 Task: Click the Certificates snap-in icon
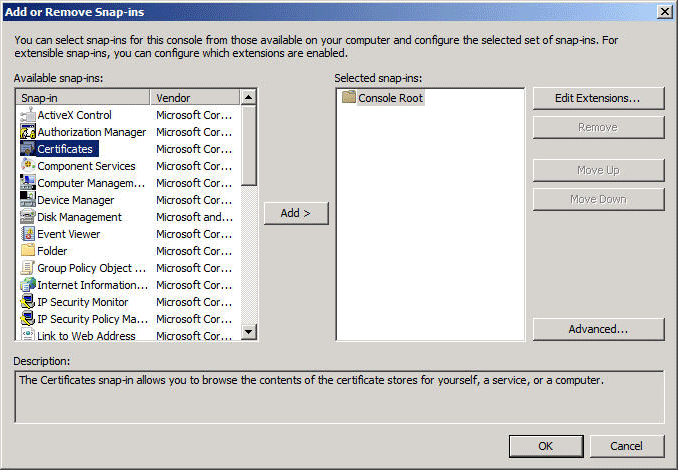28,149
